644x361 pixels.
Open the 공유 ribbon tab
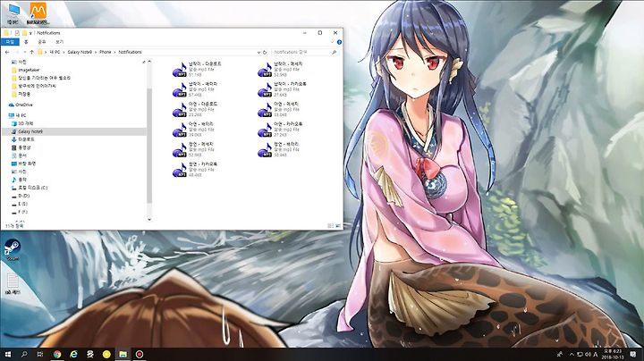(x=42, y=42)
